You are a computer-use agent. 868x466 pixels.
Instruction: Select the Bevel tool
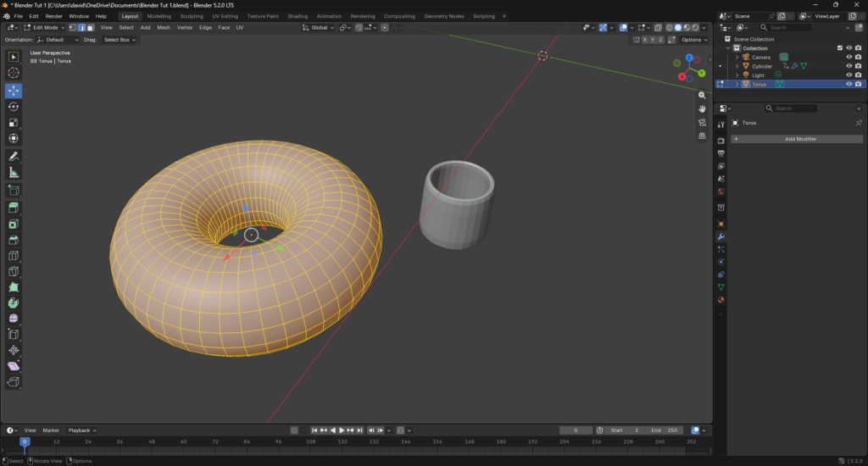(14, 240)
